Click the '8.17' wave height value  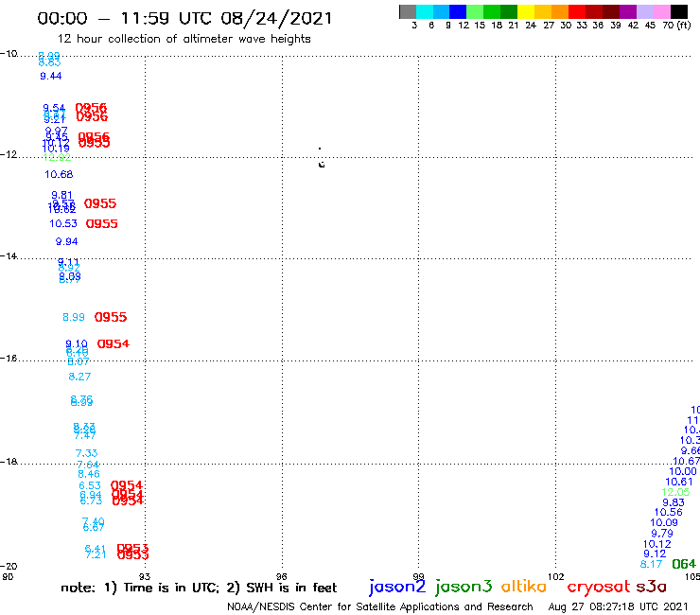651,564
